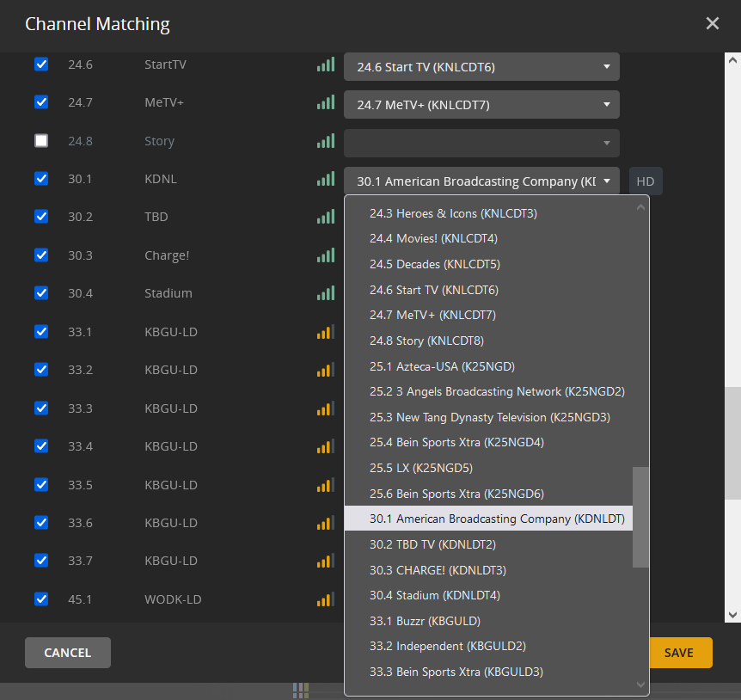
Task: Select 25.5 LX (K25NGD5) option
Action: (x=488, y=468)
